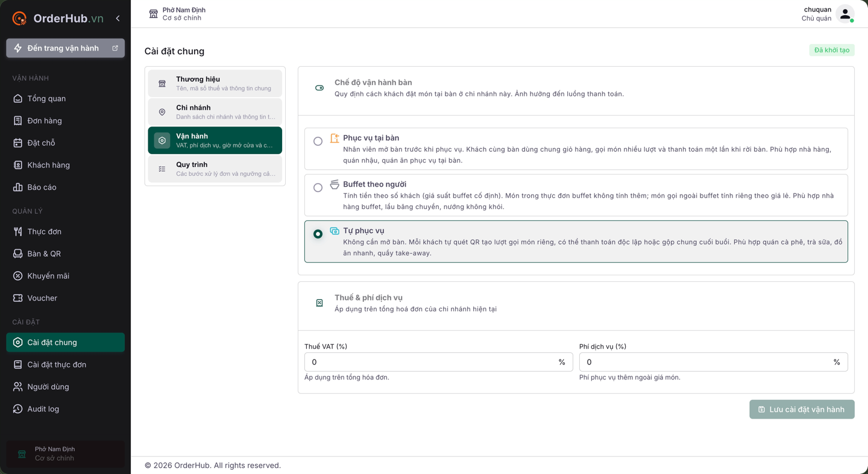Switch to the Quy trình settings tab
Image resolution: width=868 pixels, height=474 pixels.
pyautogui.click(x=215, y=169)
